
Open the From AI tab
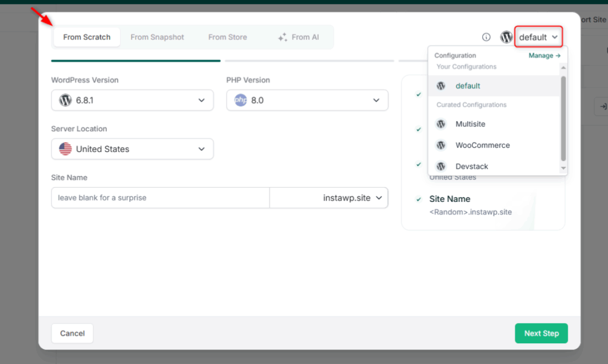[299, 37]
